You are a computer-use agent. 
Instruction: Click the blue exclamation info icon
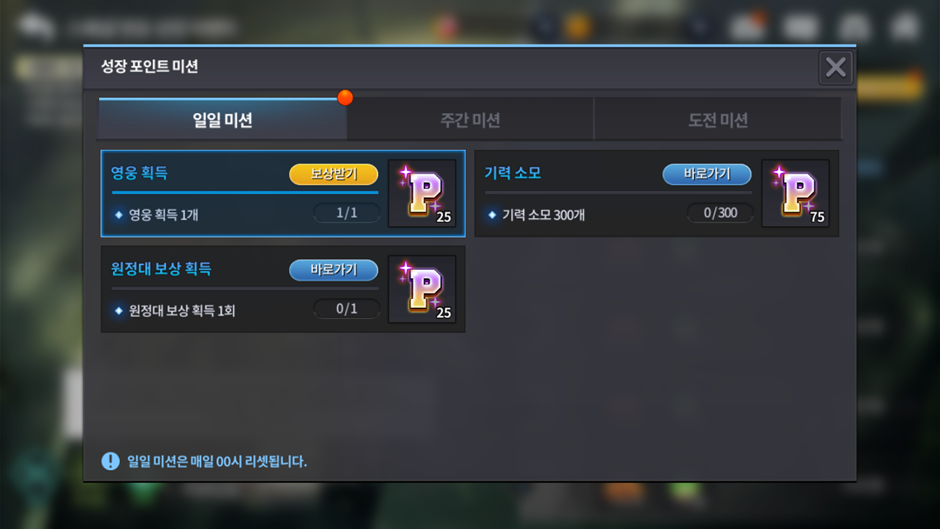(110, 461)
